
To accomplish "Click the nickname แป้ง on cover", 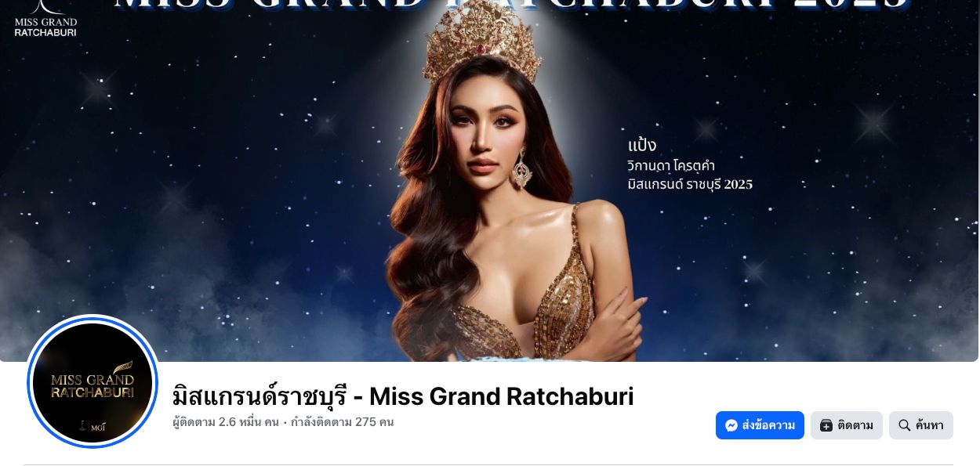I will (x=641, y=145).
